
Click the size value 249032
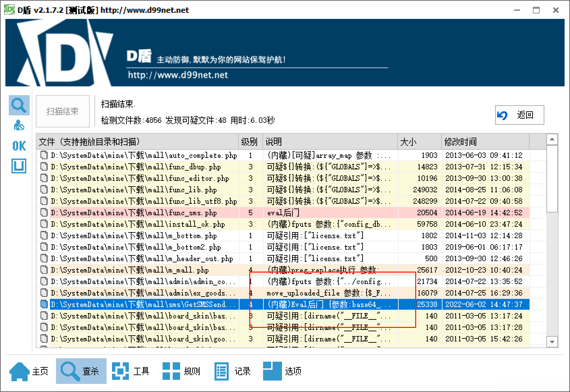point(425,190)
